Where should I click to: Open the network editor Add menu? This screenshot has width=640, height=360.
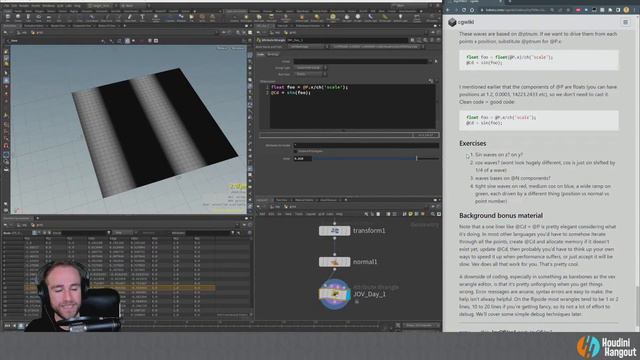point(262,214)
